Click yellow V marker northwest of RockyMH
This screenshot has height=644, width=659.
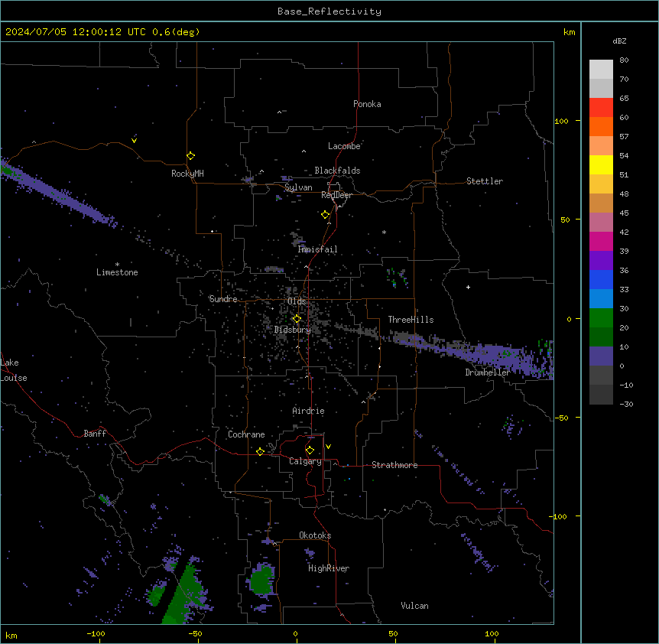coord(134,140)
